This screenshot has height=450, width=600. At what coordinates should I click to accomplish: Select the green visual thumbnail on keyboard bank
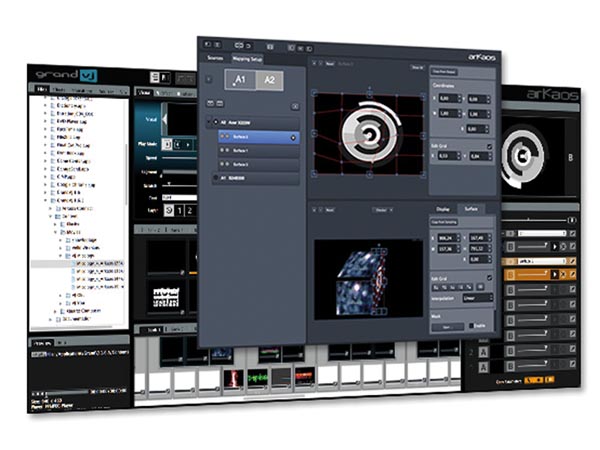pyautogui.click(x=258, y=377)
